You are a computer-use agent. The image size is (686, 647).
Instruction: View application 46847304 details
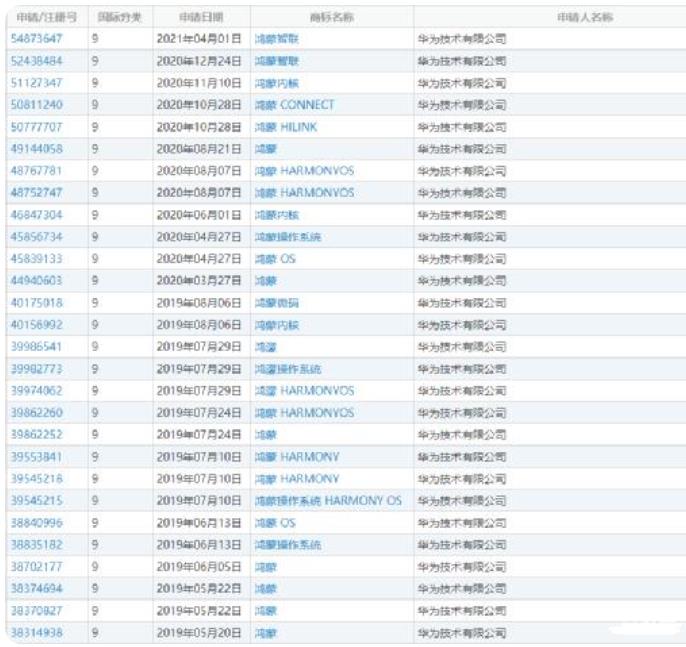coord(36,215)
